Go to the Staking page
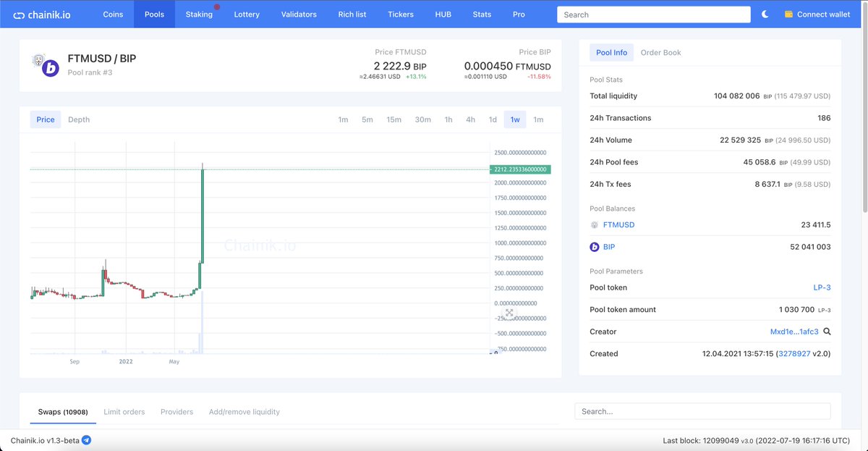 [199, 14]
